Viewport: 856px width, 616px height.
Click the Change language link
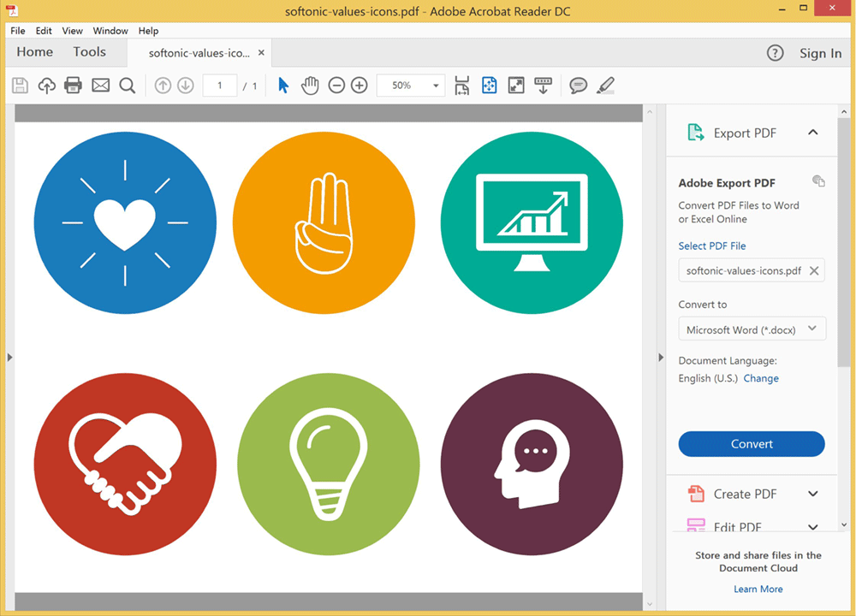(x=761, y=378)
